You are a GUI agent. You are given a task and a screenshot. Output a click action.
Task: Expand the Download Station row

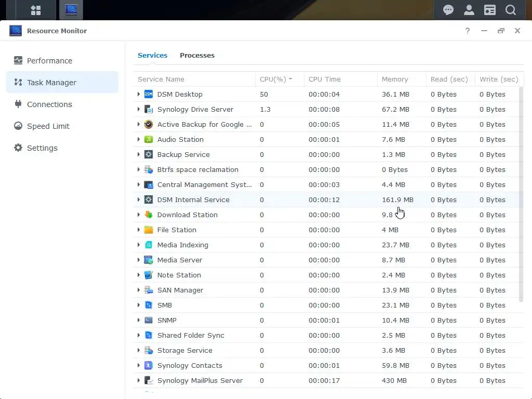pos(138,215)
